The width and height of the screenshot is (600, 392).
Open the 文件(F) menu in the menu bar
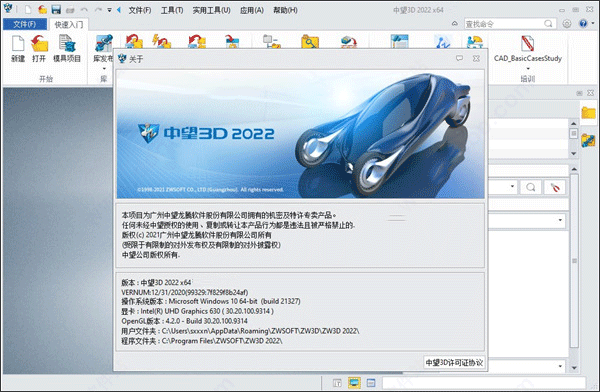pyautogui.click(x=140, y=10)
